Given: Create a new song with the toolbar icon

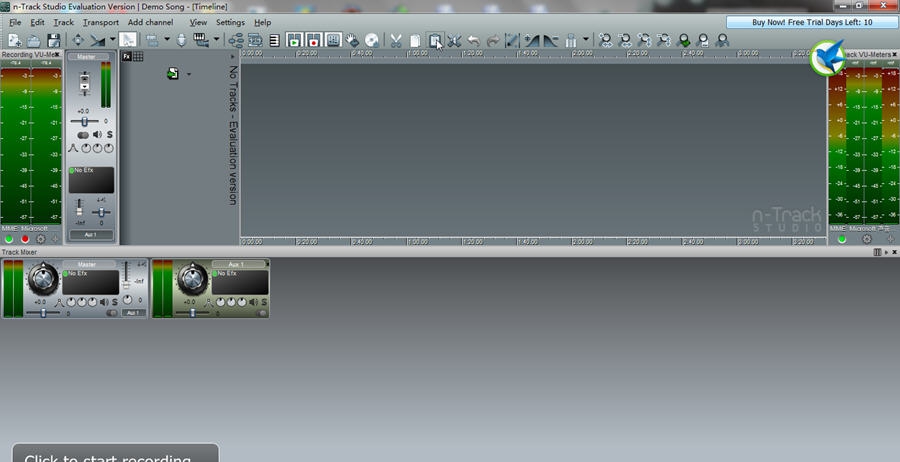Looking at the screenshot, I should click(x=14, y=40).
